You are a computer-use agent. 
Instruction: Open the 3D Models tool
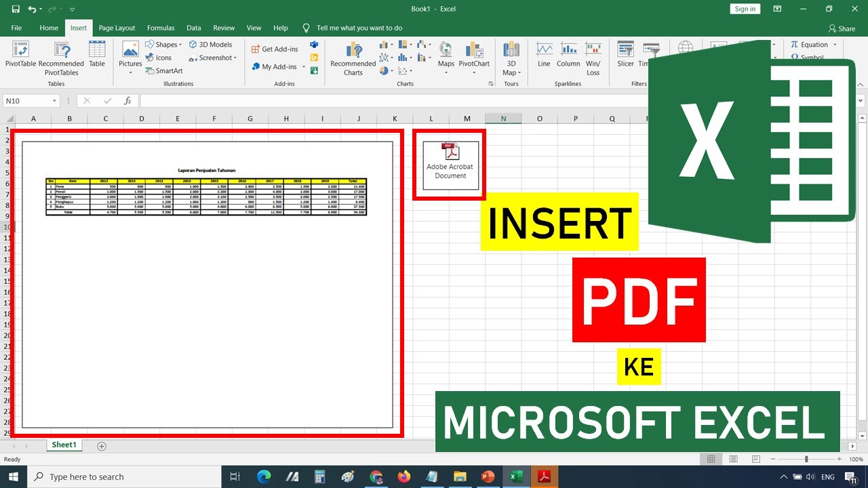[210, 45]
